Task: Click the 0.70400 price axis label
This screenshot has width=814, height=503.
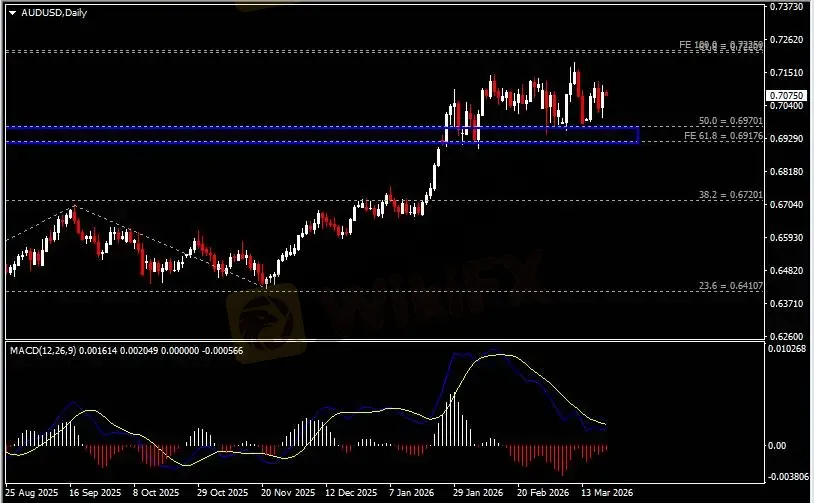Action: point(786,106)
